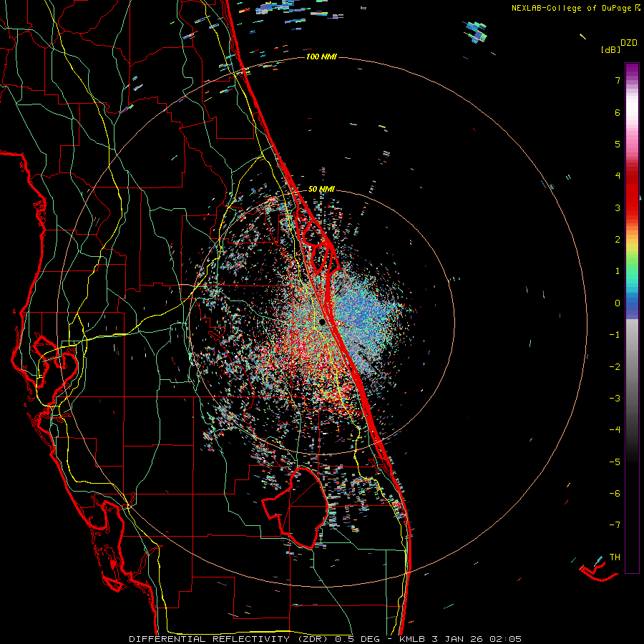Screen dimensions: 644x644
Task: Click the 3 JAN 26 date text
Action: [x=457, y=639]
